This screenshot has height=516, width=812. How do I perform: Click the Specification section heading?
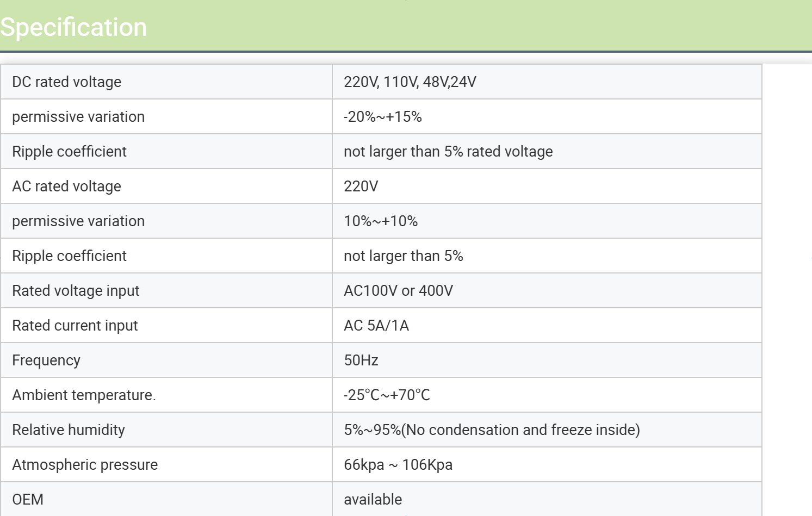tap(73, 27)
